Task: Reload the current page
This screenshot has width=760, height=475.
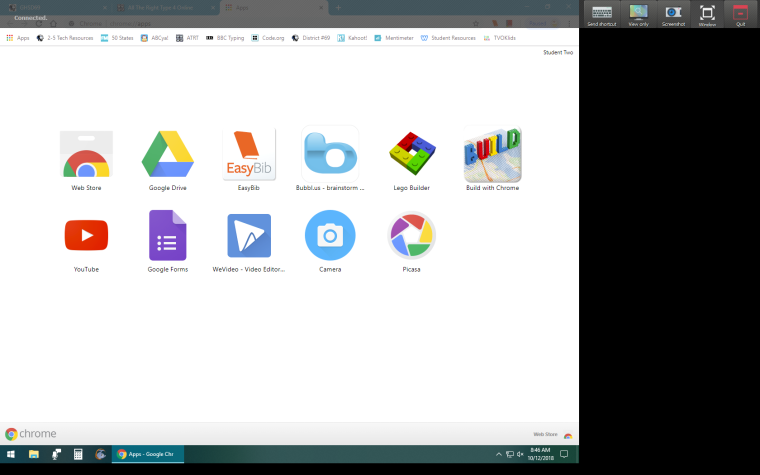Action: [39, 23]
